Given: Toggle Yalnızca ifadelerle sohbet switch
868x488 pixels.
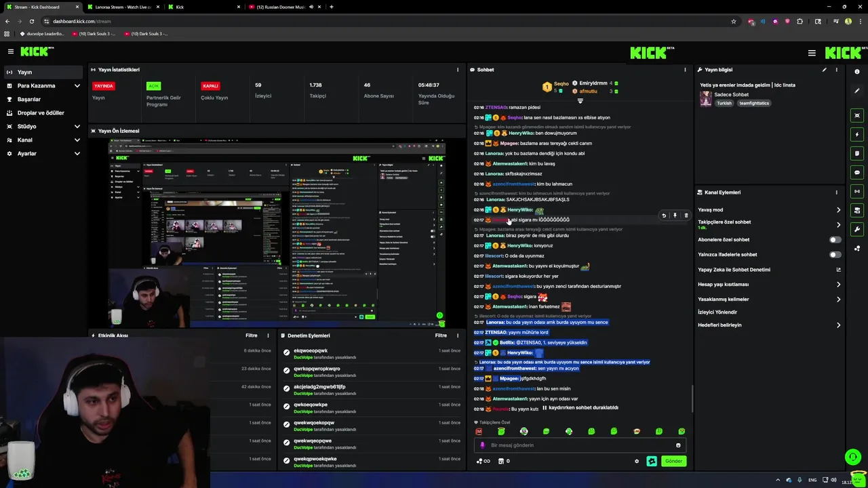Looking at the screenshot, I should 835,255.
